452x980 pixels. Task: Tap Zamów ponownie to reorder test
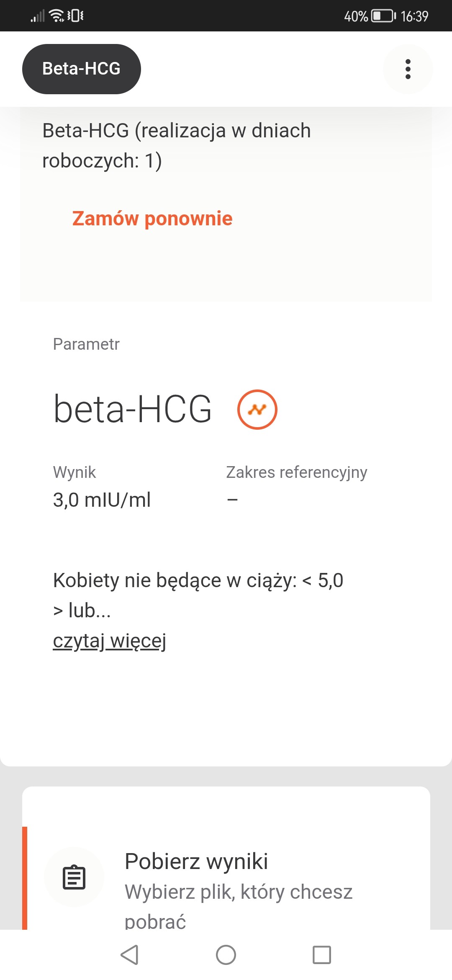click(152, 219)
